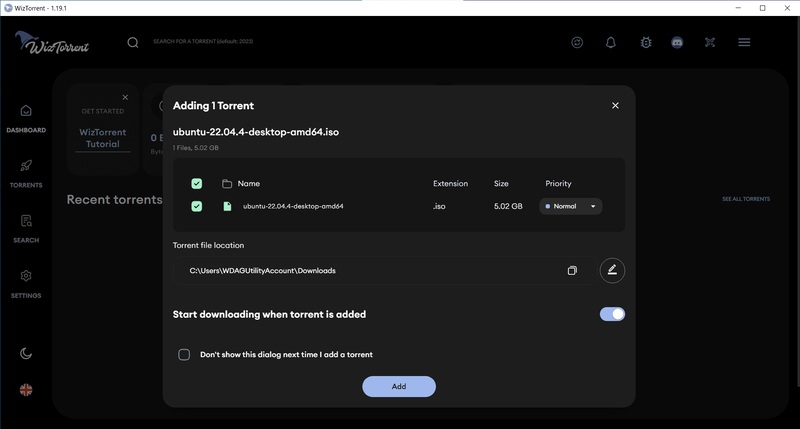Viewport: 800px width, 429px height.
Task: Change language via UK flag icon
Action: click(x=26, y=389)
